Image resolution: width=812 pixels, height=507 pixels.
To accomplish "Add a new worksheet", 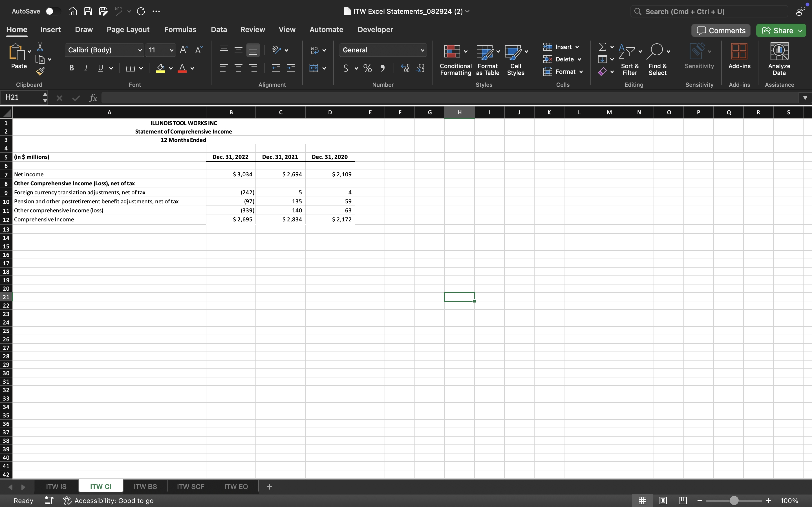I will click(x=270, y=486).
